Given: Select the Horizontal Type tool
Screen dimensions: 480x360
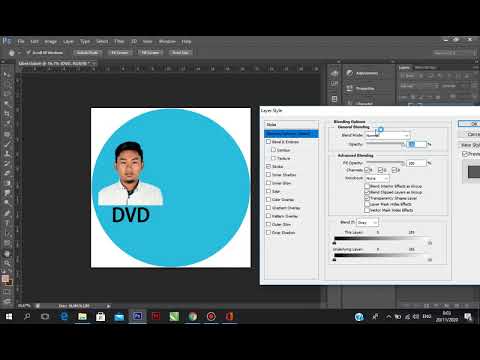Looking at the screenshot, I should [x=7, y=223].
